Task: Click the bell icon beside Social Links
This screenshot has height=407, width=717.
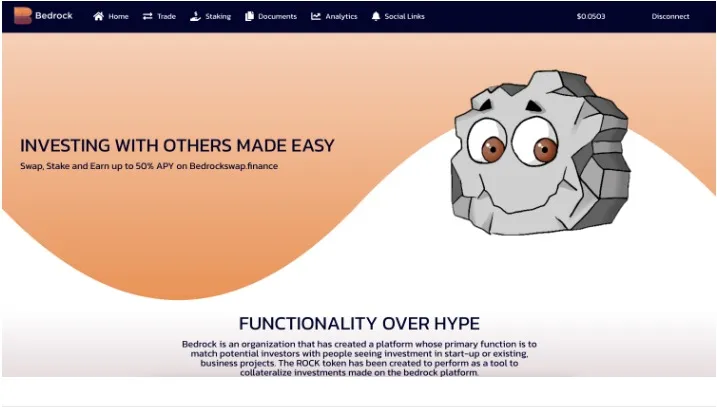Action: (376, 16)
